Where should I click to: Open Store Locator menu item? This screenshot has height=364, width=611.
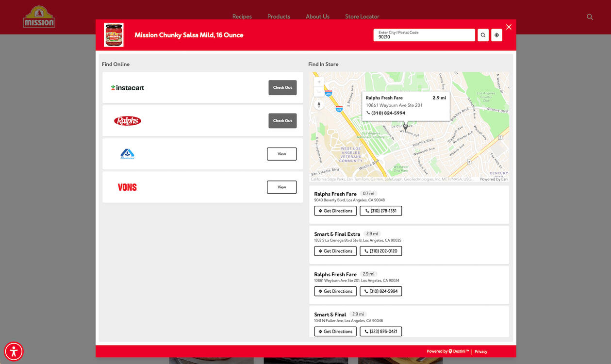[x=362, y=17]
